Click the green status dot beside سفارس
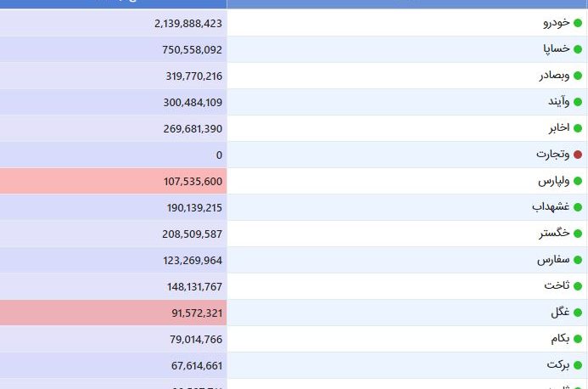 click(578, 260)
